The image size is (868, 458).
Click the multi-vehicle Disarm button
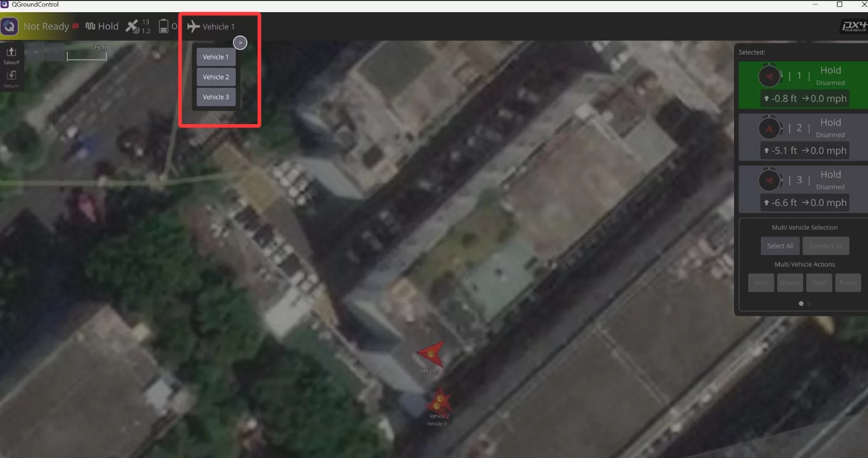(x=790, y=283)
